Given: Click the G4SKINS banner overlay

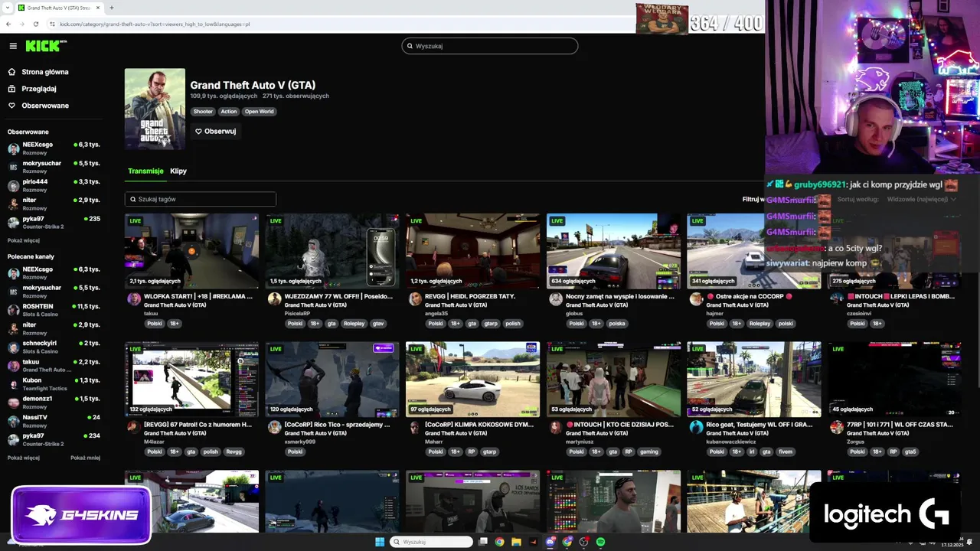Looking at the screenshot, I should pyautogui.click(x=81, y=515).
